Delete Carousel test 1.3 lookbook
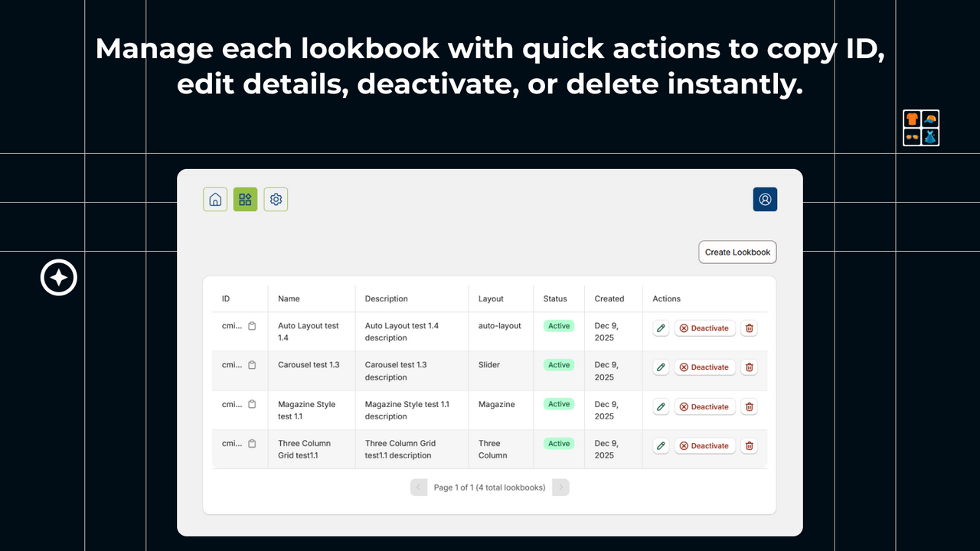The width and height of the screenshot is (980, 551). (750, 367)
